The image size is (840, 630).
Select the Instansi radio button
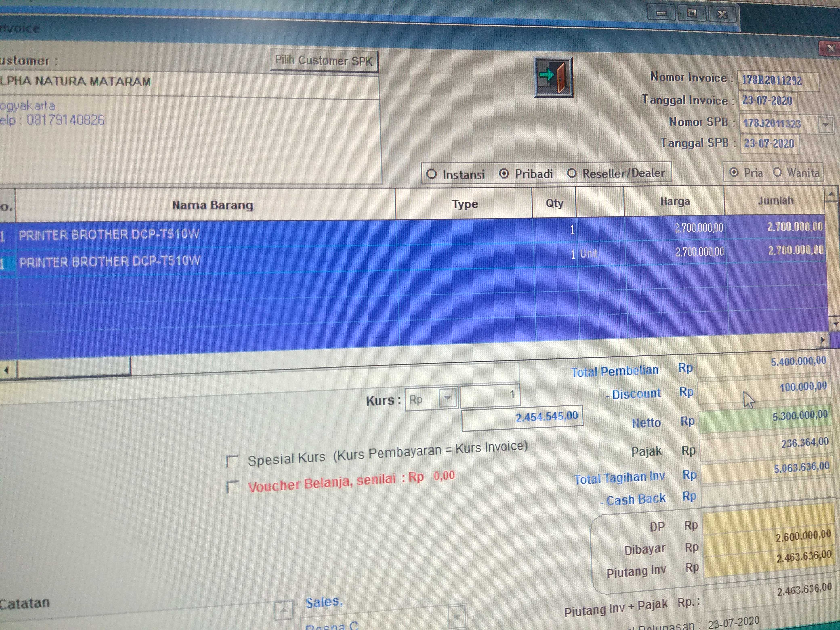point(431,174)
